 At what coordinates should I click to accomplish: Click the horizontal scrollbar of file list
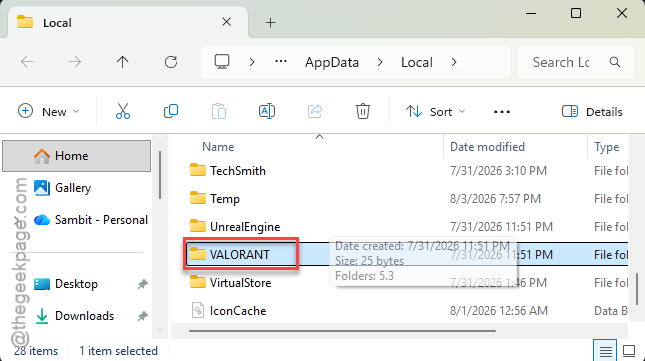[342, 331]
